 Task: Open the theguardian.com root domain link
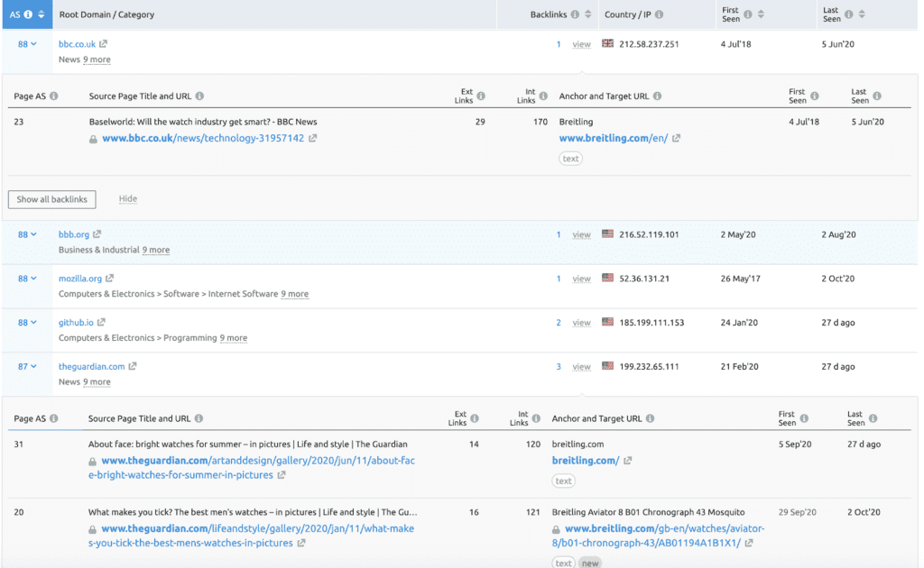91,366
